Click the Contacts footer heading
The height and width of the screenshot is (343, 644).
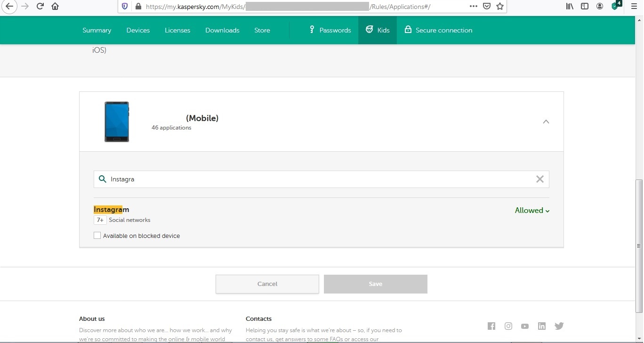point(258,319)
